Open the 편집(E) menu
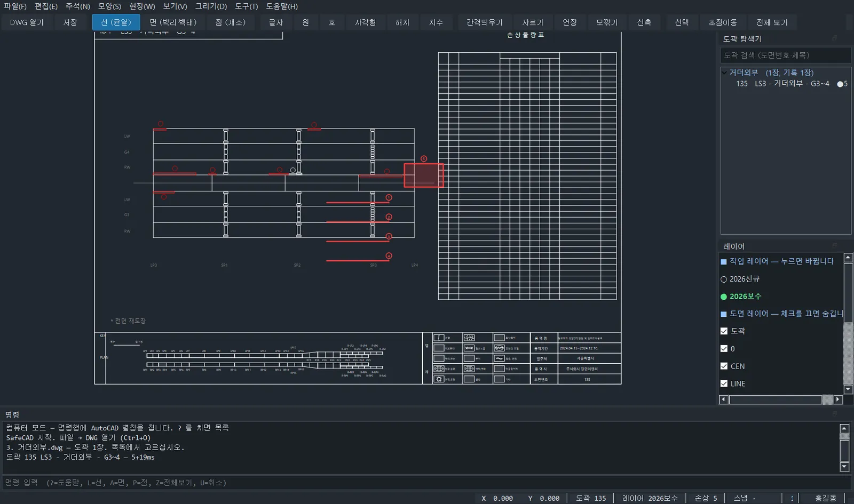 tap(46, 6)
